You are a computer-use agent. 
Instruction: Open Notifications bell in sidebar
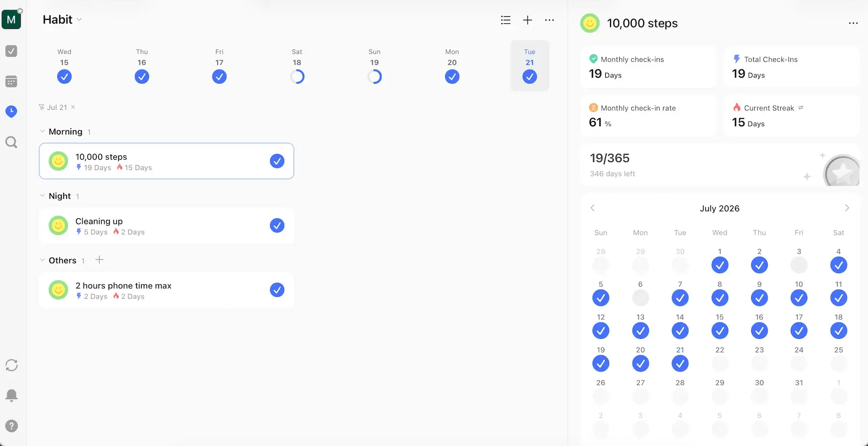tap(11, 395)
